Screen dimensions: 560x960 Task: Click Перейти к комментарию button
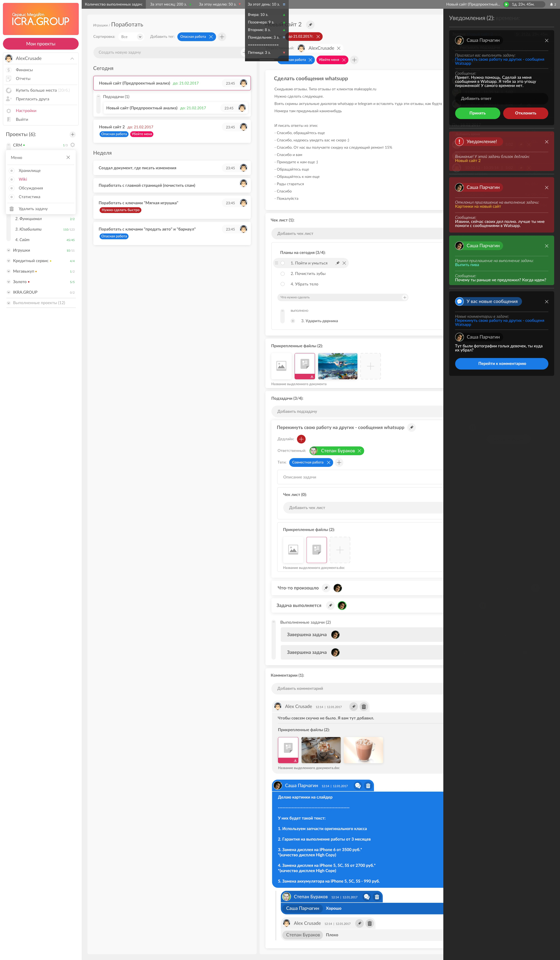pos(502,364)
